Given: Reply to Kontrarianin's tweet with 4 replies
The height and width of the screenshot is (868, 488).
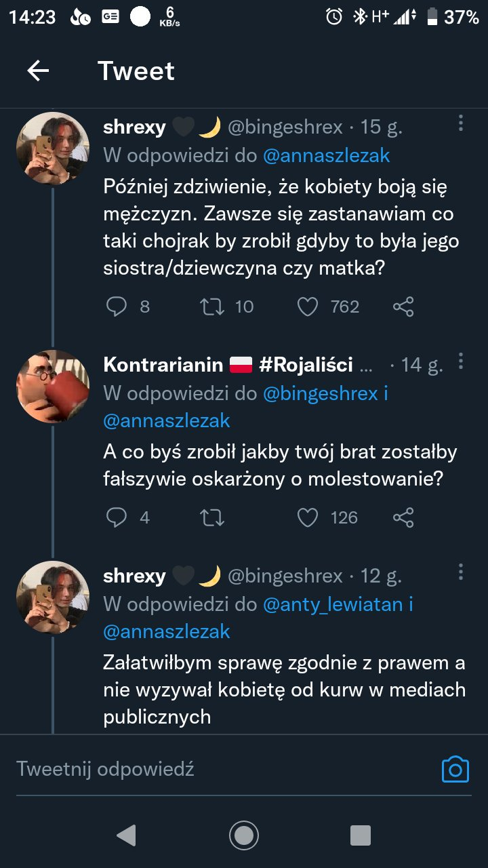Looking at the screenshot, I should pos(117,517).
